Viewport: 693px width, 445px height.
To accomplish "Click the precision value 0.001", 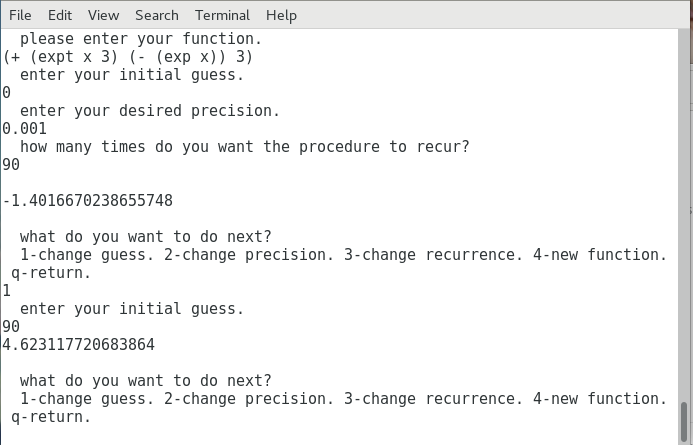I will click(x=24, y=129).
